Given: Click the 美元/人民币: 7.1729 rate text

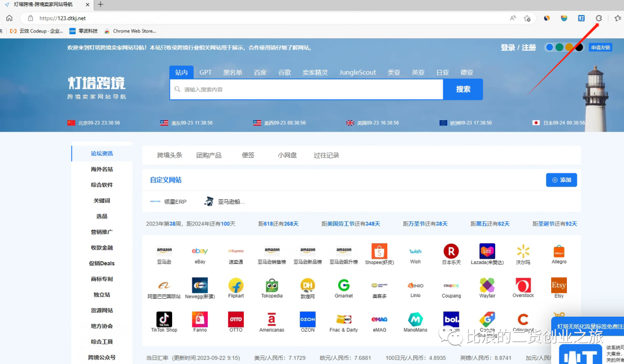Looking at the screenshot, I should pos(280,358).
